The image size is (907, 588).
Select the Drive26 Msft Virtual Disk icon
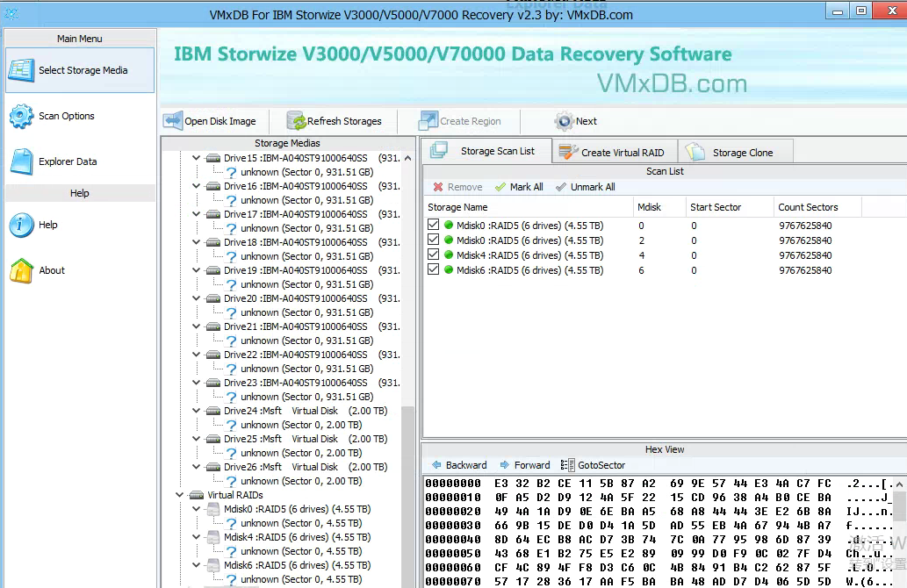(213, 467)
